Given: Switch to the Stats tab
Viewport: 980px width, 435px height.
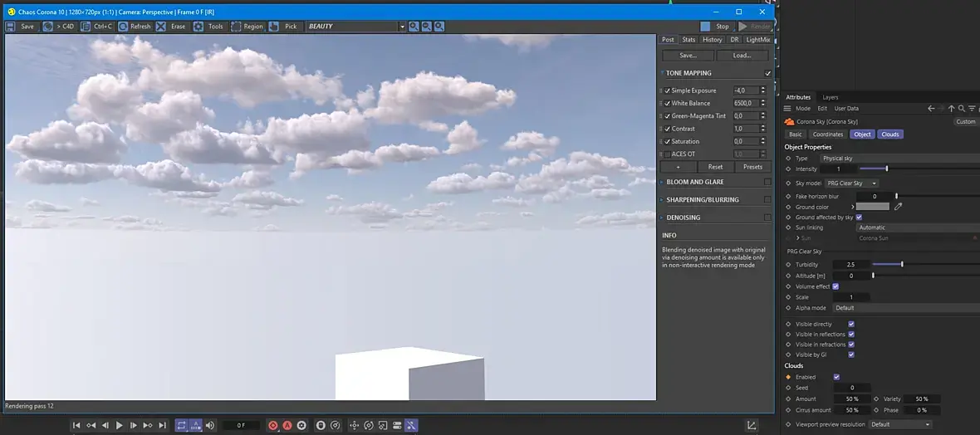Looking at the screenshot, I should coord(688,39).
